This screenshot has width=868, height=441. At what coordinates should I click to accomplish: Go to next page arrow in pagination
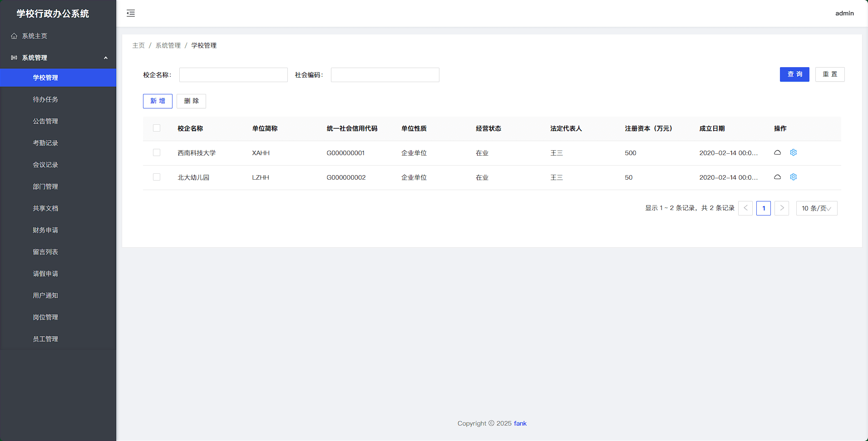coord(781,208)
